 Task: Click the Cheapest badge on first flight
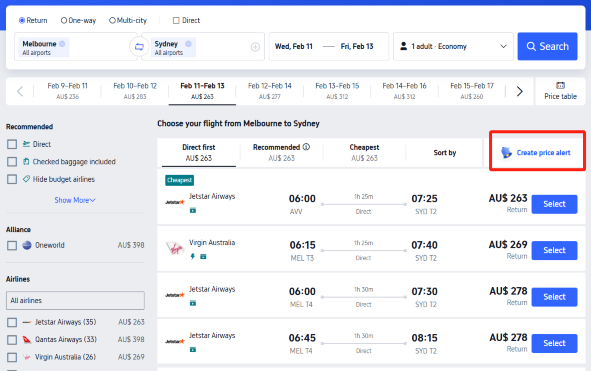179,180
